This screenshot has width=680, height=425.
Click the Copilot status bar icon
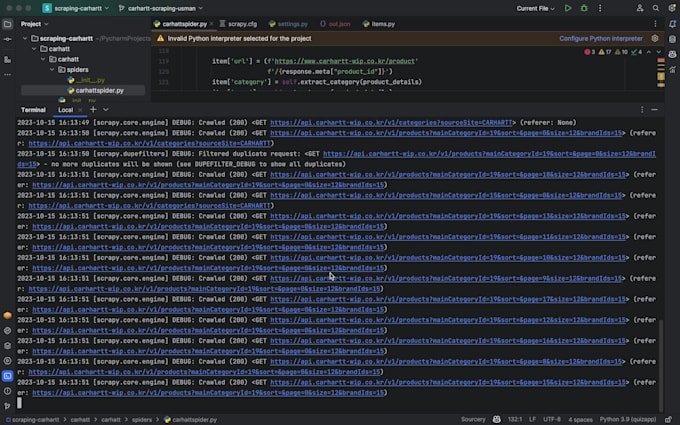497,419
